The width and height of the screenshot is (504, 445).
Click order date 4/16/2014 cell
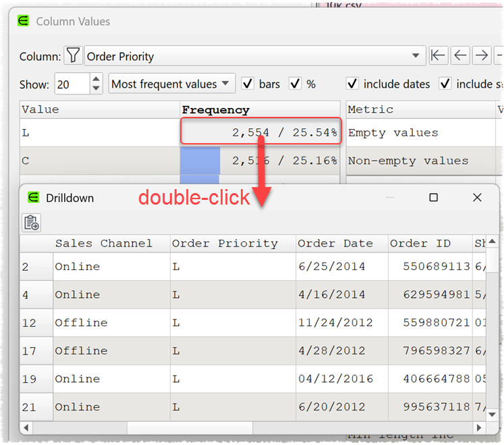[341, 294]
